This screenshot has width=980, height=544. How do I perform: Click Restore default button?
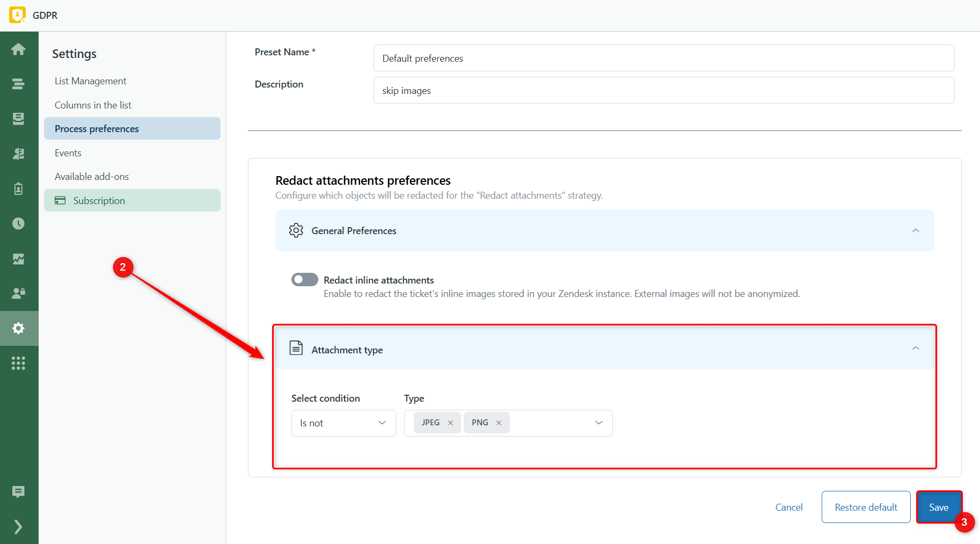(x=866, y=507)
